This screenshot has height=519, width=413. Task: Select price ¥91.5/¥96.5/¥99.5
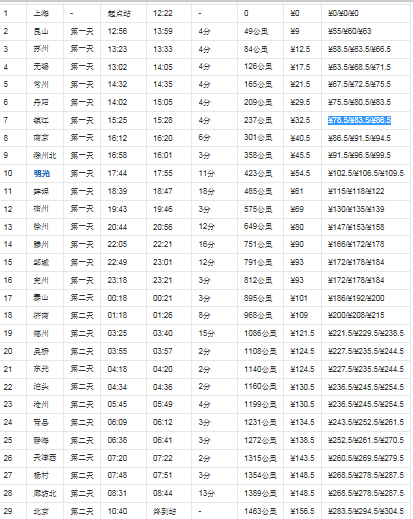click(x=359, y=155)
